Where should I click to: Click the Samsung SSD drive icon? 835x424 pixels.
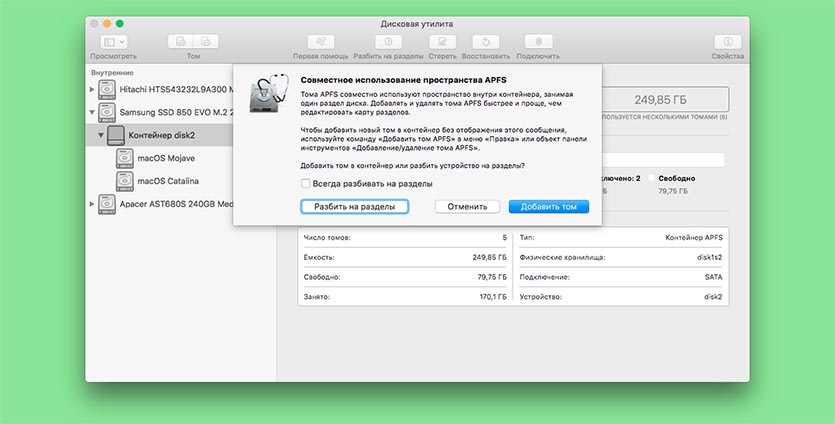107,112
